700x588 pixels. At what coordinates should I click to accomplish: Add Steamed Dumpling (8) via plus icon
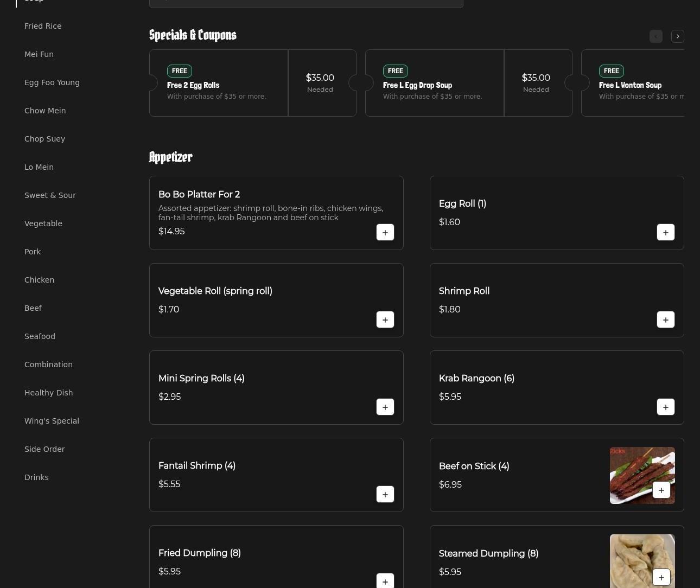[x=661, y=577]
